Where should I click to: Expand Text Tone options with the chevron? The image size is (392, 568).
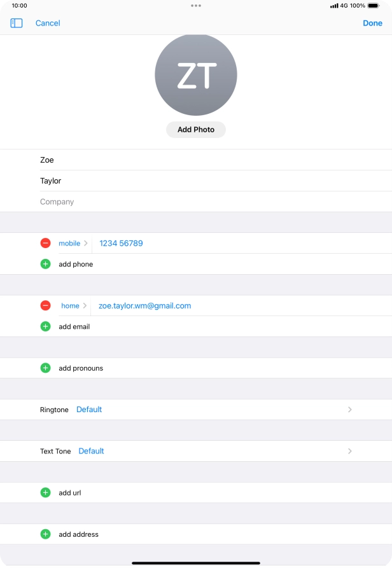pos(349,451)
